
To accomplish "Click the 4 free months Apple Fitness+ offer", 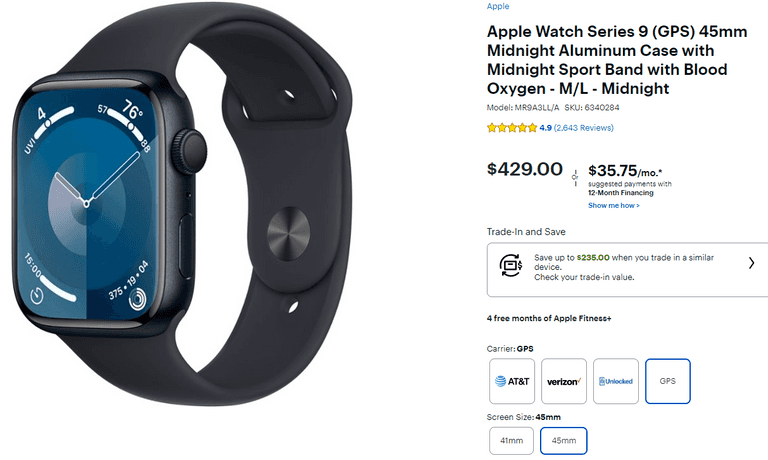I will 549,318.
